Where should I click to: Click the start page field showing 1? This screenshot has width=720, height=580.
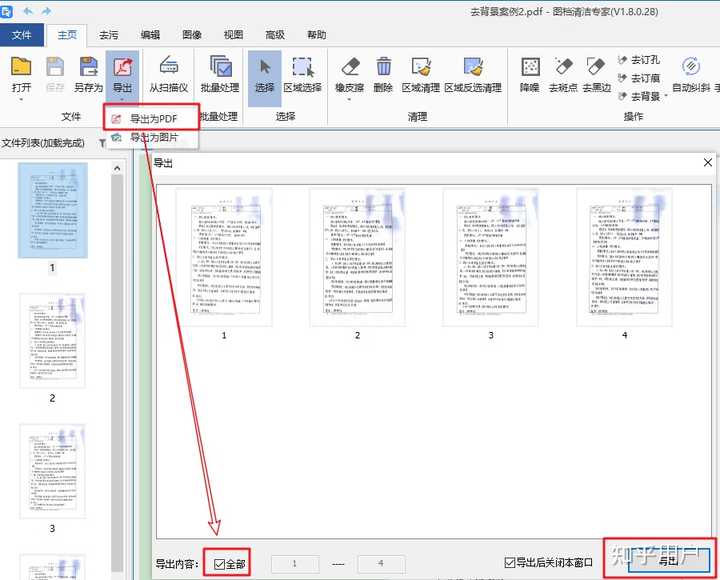click(x=295, y=563)
